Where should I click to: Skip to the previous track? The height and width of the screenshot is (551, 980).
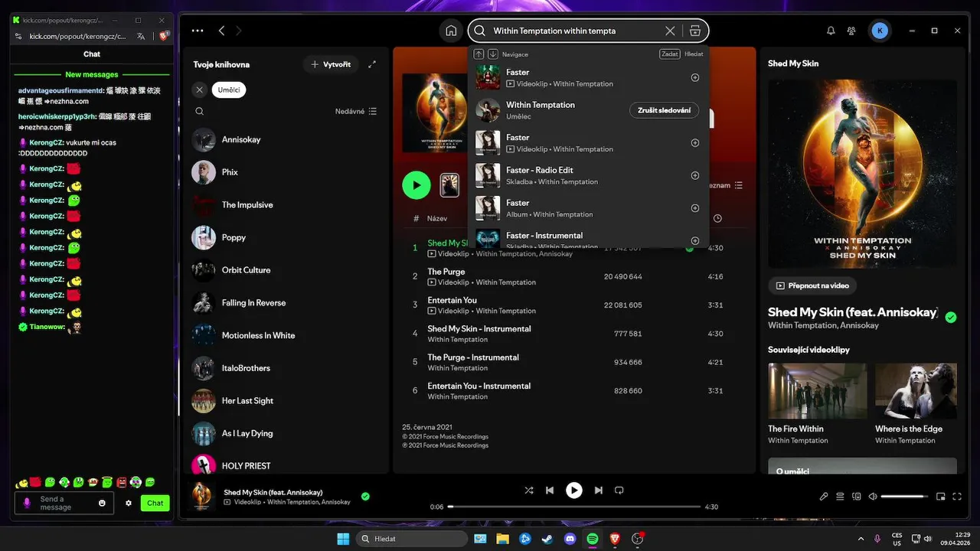click(550, 490)
